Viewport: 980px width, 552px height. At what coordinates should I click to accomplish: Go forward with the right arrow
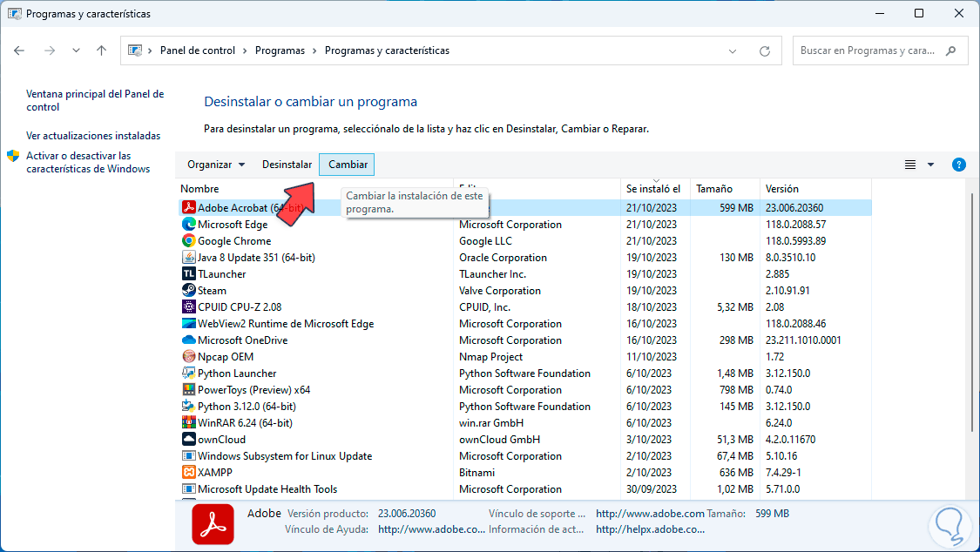click(x=50, y=50)
